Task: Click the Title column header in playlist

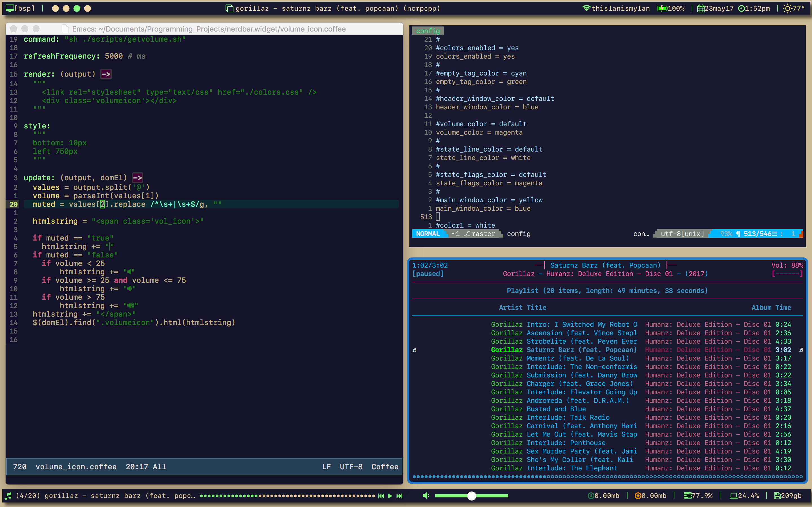Action: coord(536,308)
